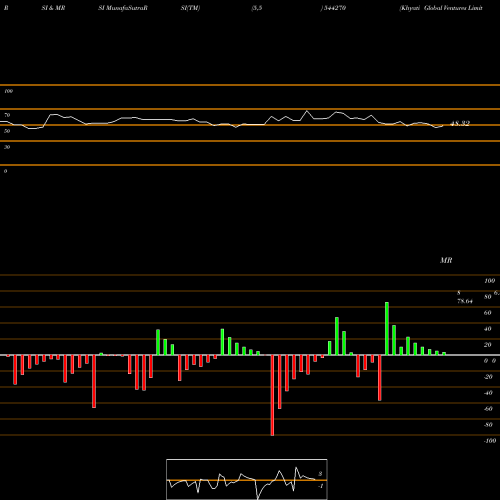This screenshot has width=500, height=500.
Task: Click the 78.64 value label
Action: pyautogui.click(x=465, y=301)
